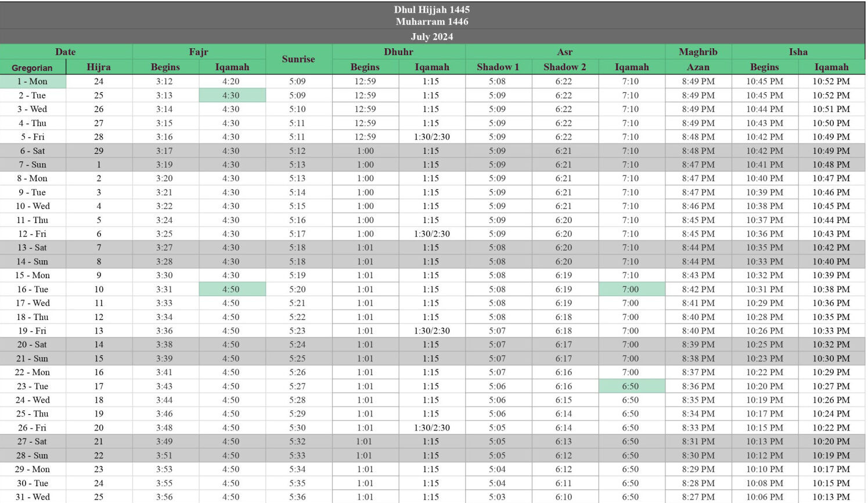The width and height of the screenshot is (868, 503).
Task: Select Maghrib Azan 8:49 PM on 4 - Thu
Action: pos(698,123)
